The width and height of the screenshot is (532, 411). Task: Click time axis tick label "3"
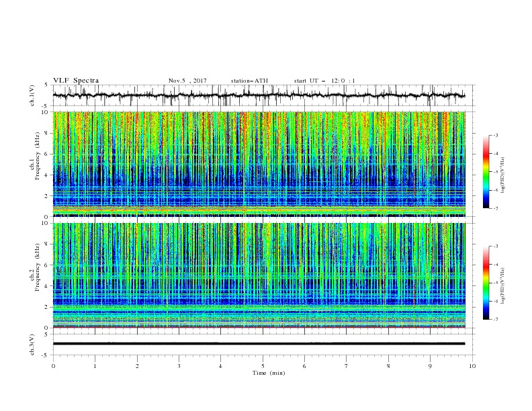pyautogui.click(x=179, y=366)
